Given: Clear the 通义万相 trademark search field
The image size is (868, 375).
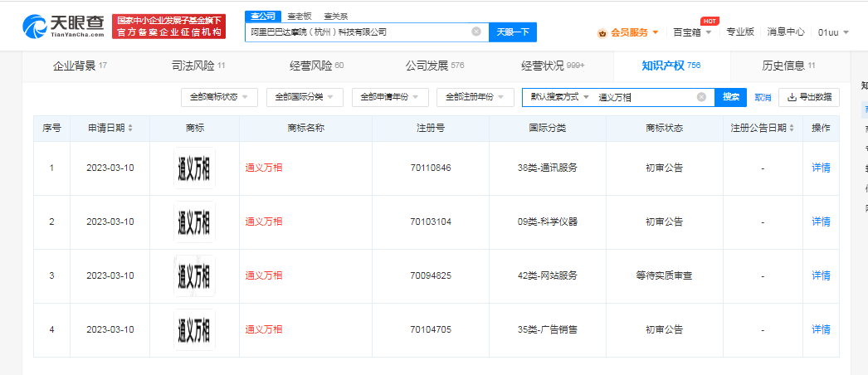Looking at the screenshot, I should click(701, 97).
